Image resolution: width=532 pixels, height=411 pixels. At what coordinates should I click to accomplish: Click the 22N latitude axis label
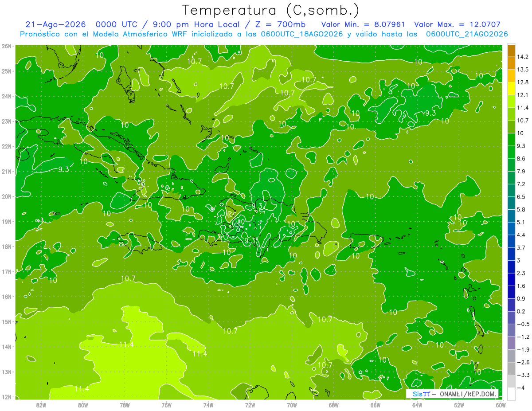[x=7, y=146]
